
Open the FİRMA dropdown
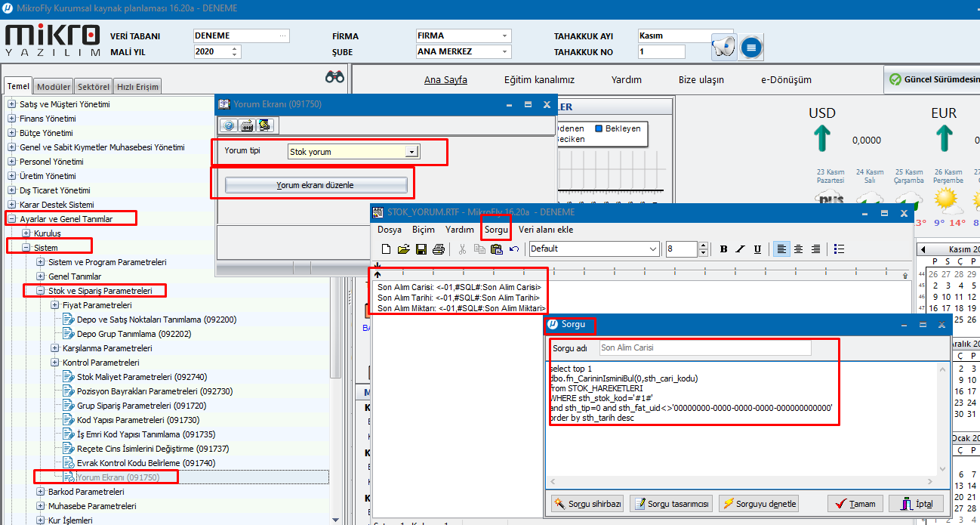pyautogui.click(x=504, y=36)
